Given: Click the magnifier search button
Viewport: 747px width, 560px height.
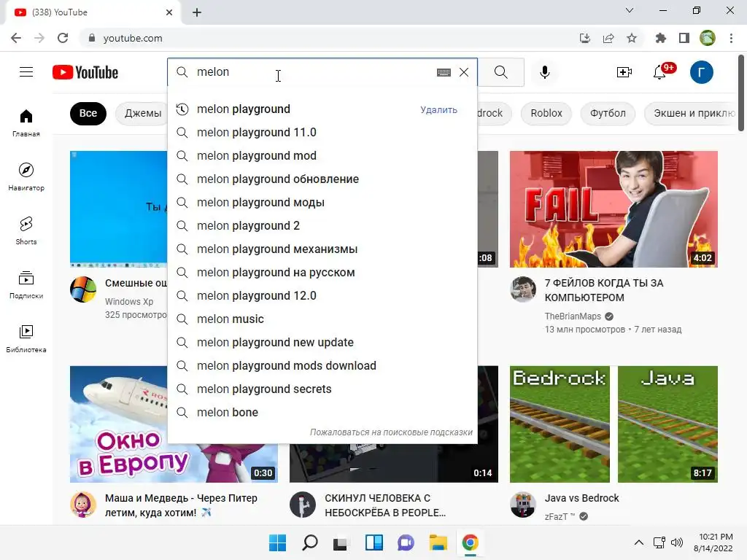Looking at the screenshot, I should [x=500, y=72].
